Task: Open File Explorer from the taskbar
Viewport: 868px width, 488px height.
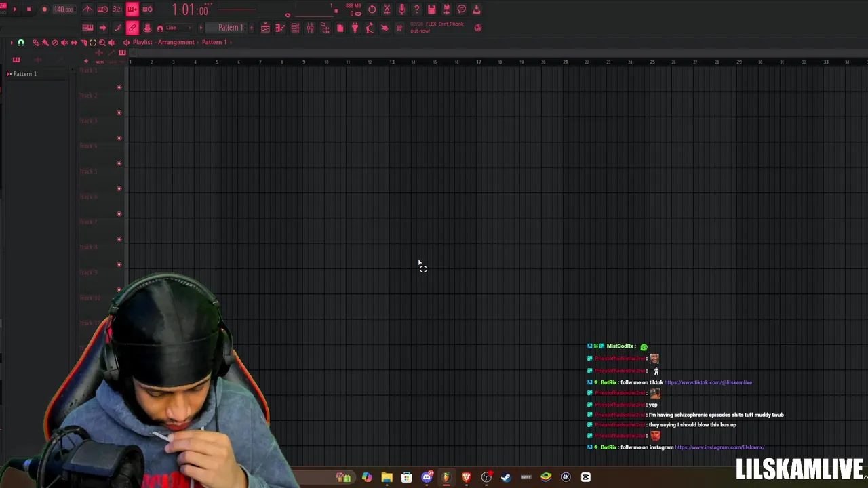Action: pyautogui.click(x=387, y=477)
